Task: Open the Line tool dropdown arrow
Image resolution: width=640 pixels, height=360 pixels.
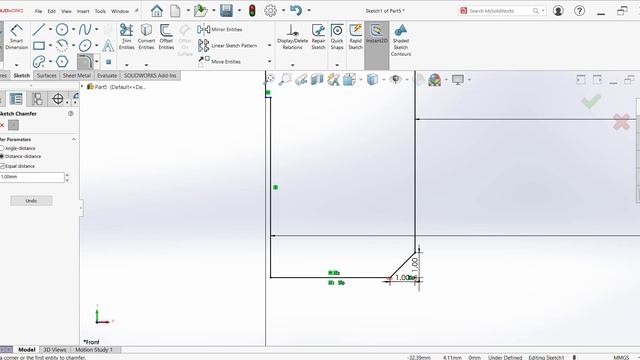Action: click(x=50, y=29)
